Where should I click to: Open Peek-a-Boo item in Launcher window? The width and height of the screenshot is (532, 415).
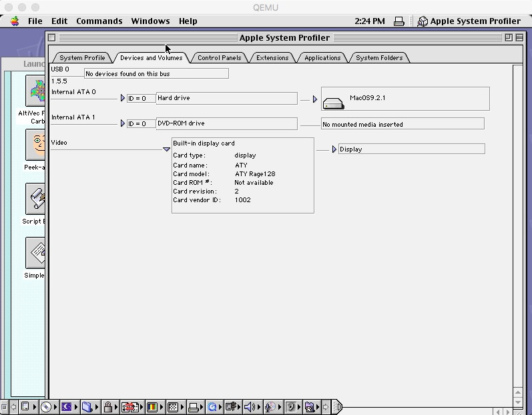(x=35, y=145)
